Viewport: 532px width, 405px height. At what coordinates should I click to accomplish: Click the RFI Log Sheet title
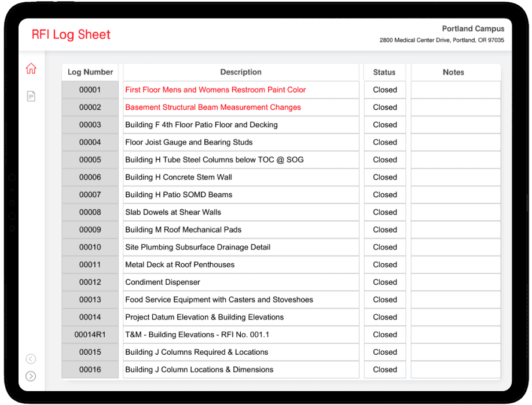click(71, 35)
